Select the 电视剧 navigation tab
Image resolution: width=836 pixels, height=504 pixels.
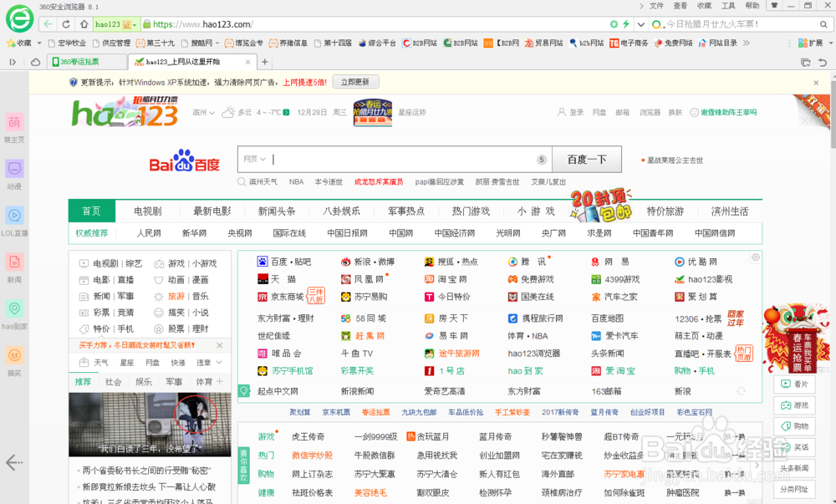coord(148,211)
